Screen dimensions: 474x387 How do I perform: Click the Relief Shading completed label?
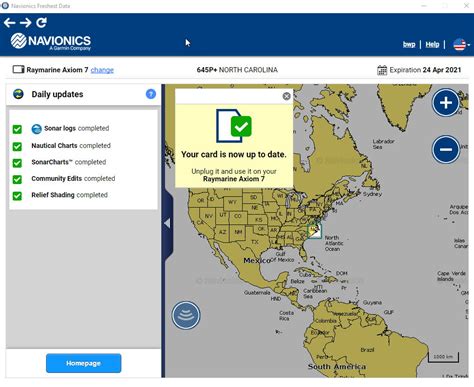point(69,195)
